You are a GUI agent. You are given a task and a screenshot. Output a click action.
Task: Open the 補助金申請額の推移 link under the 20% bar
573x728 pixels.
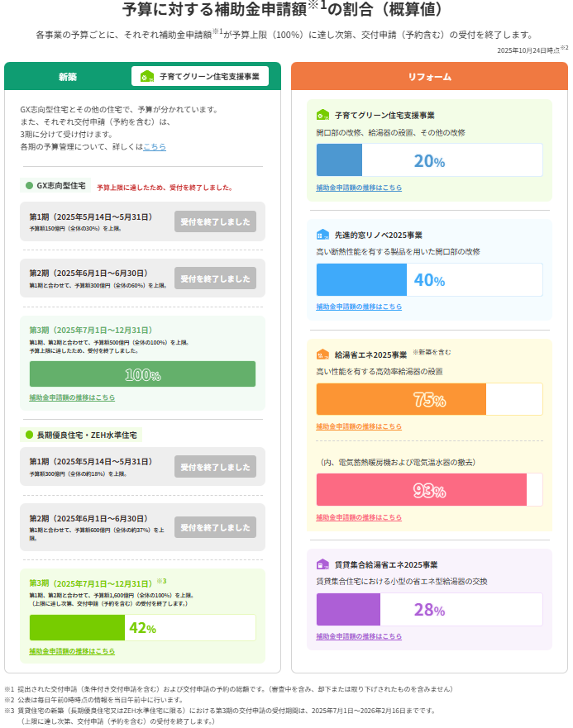click(359, 188)
